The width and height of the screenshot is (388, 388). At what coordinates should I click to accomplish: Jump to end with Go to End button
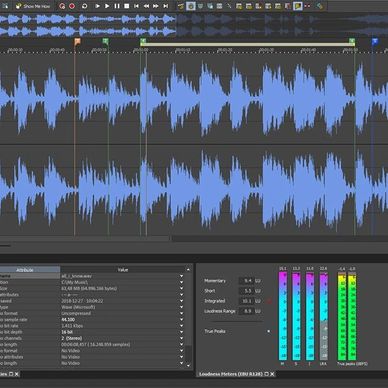[x=166, y=6]
